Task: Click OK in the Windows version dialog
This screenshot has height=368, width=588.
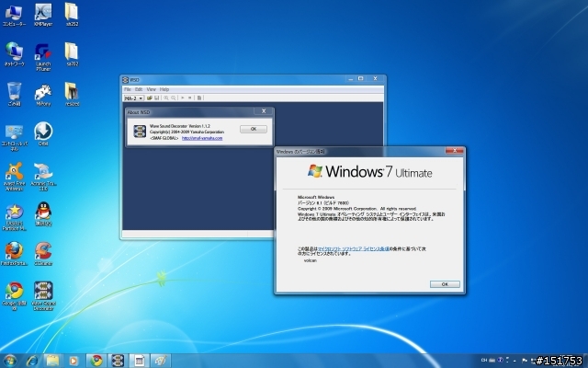Action: pos(445,284)
